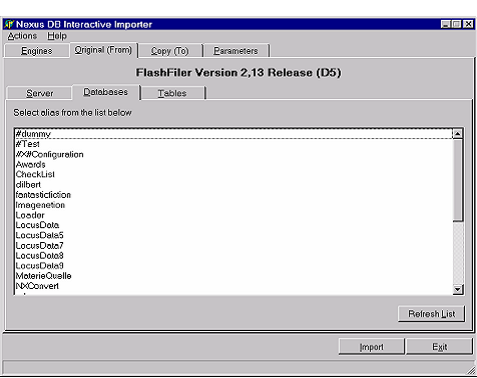The image size is (477, 378).
Task: Open the Tables sub-tab
Action: [x=172, y=93]
